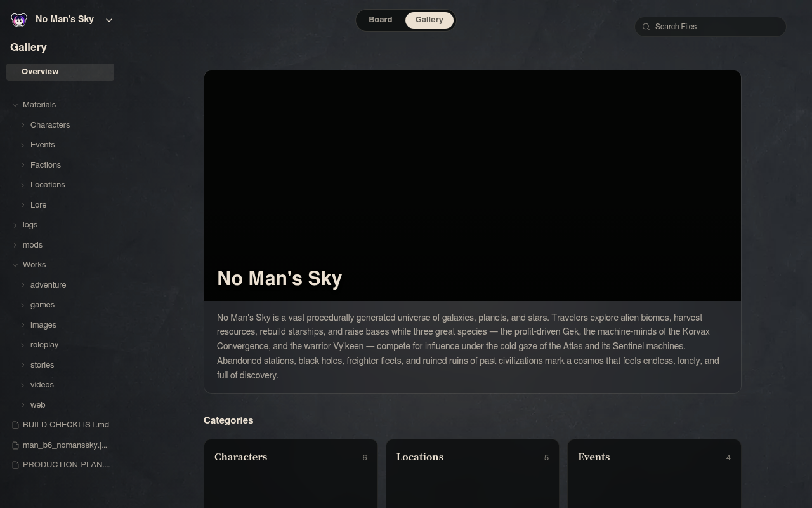Image resolution: width=812 pixels, height=508 pixels.
Task: Select the Works folder label
Action: click(x=34, y=265)
